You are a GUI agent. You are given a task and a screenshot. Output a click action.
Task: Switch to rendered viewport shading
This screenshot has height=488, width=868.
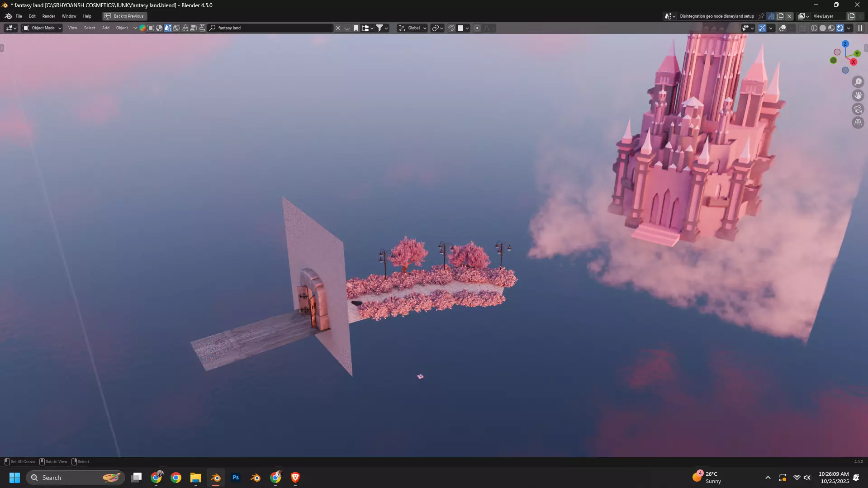tap(840, 28)
